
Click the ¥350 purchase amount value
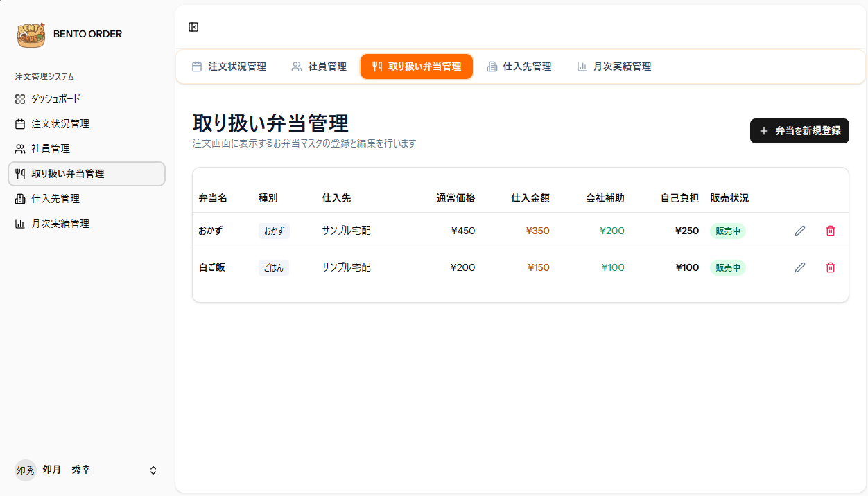point(538,231)
